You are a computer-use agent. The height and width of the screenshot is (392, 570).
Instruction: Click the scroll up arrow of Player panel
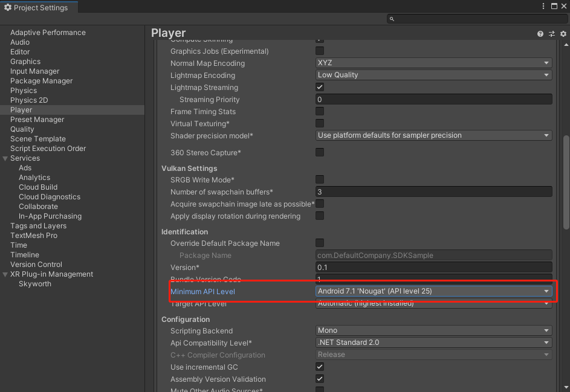click(566, 45)
